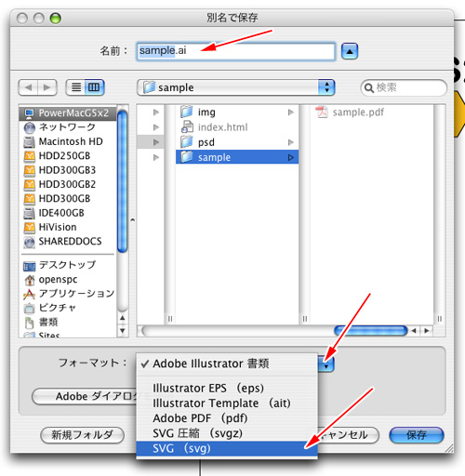The height and width of the screenshot is (476, 465).
Task: Switch to list view
Action: 76,87
